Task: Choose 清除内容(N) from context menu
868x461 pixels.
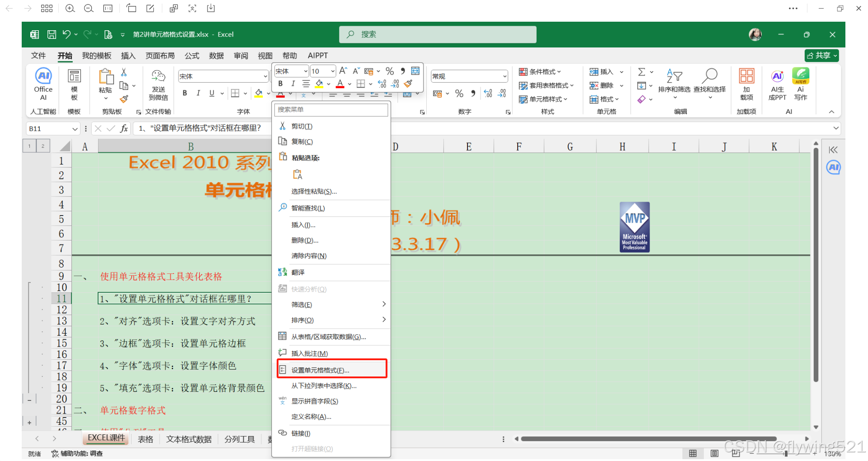Action: click(x=331, y=255)
